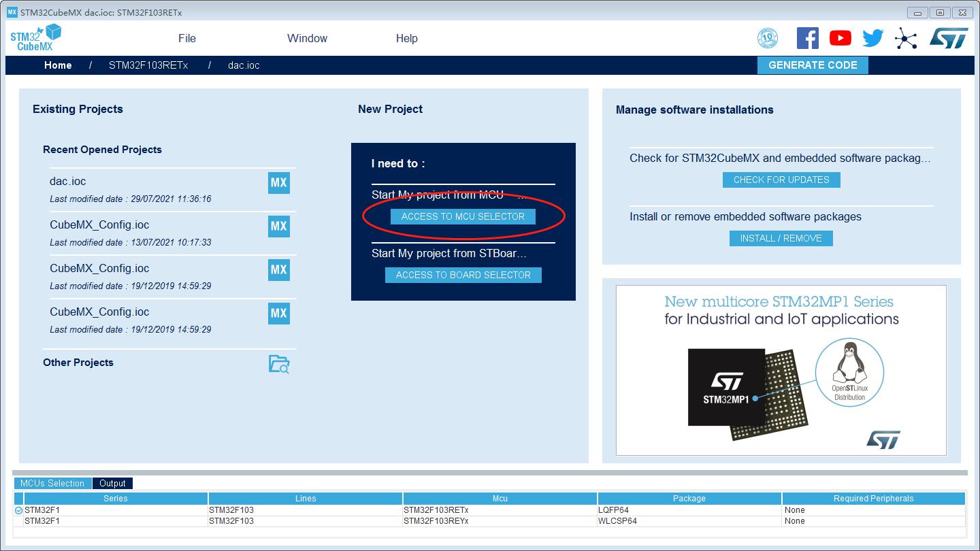The width and height of the screenshot is (980, 551).
Task: Sort by Package column header
Action: (689, 499)
